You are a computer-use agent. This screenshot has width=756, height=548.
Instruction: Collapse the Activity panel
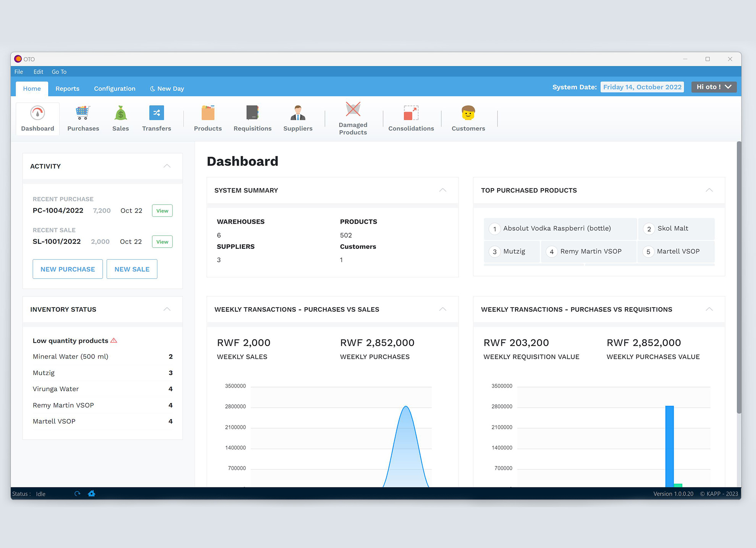click(167, 166)
